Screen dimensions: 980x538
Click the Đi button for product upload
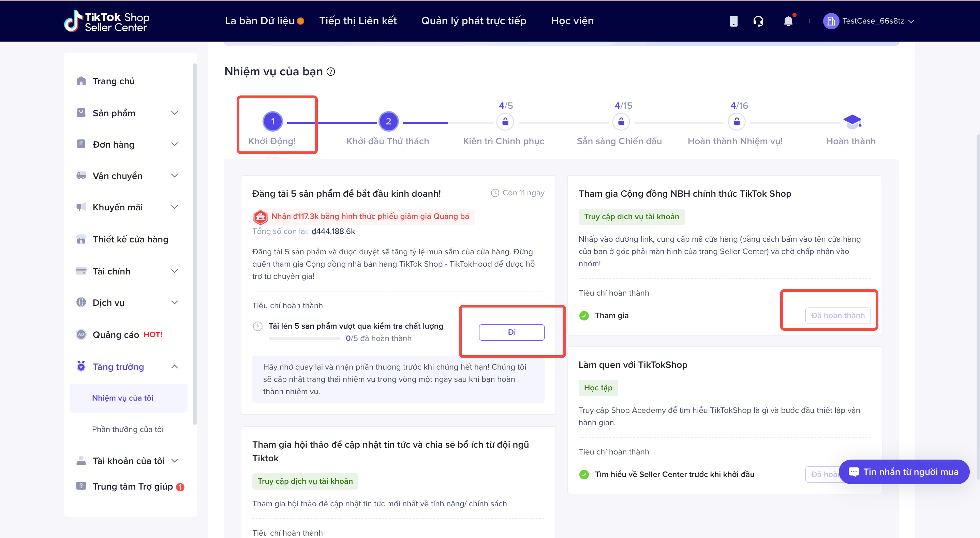511,332
